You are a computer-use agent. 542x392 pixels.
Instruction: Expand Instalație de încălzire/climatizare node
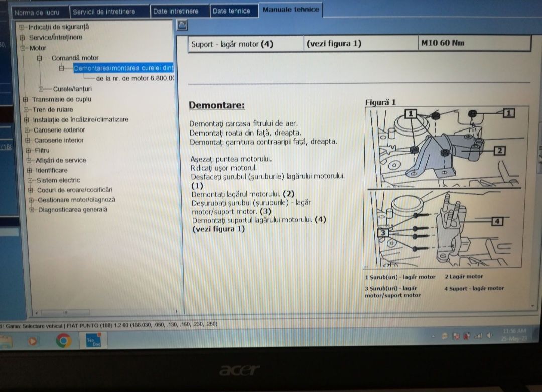pyautogui.click(x=27, y=120)
